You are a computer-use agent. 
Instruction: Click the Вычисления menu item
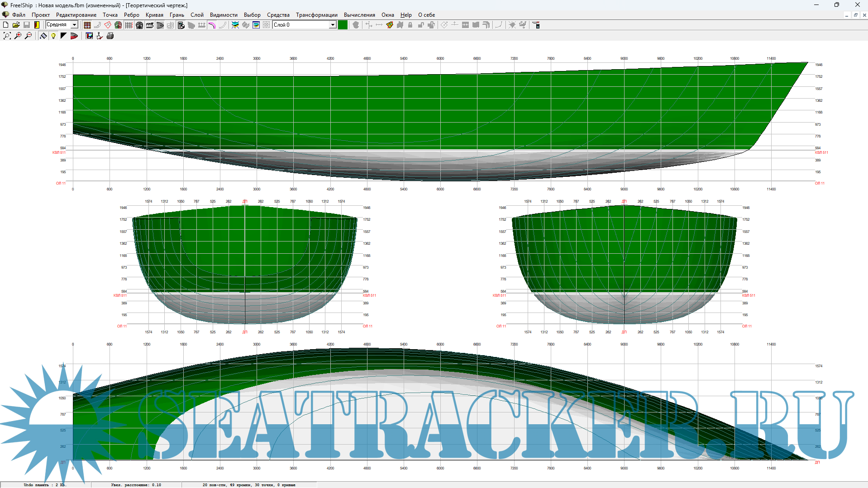pos(359,15)
